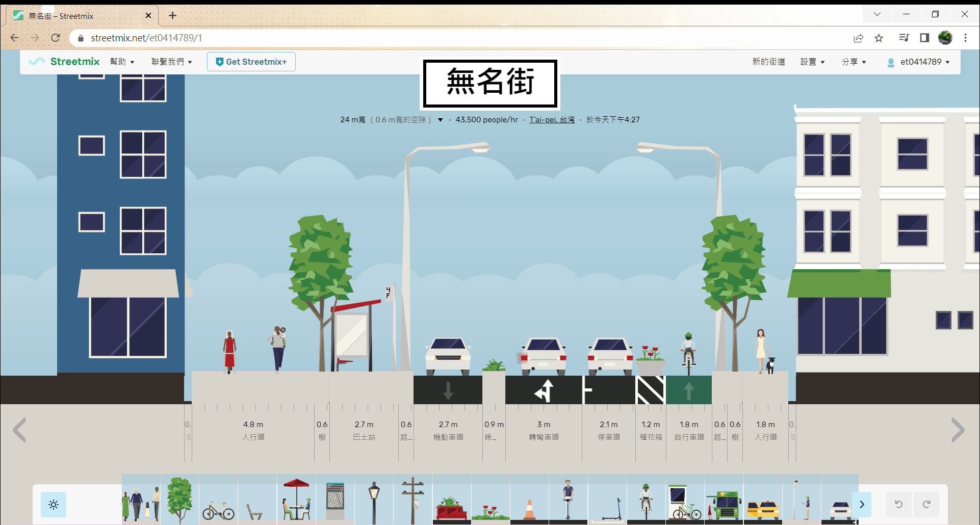Open Chrome three-dot menu
The height and width of the screenshot is (525, 980).
click(965, 38)
